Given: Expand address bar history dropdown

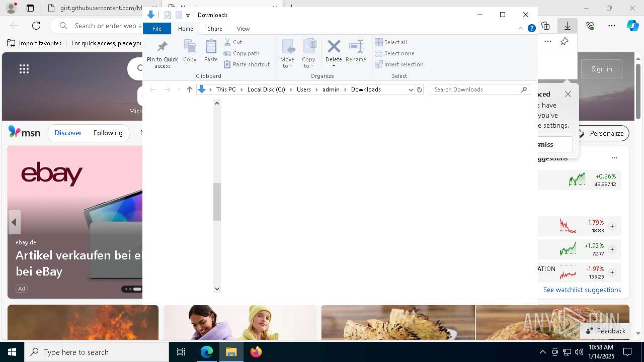Looking at the screenshot, I should click(411, 89).
